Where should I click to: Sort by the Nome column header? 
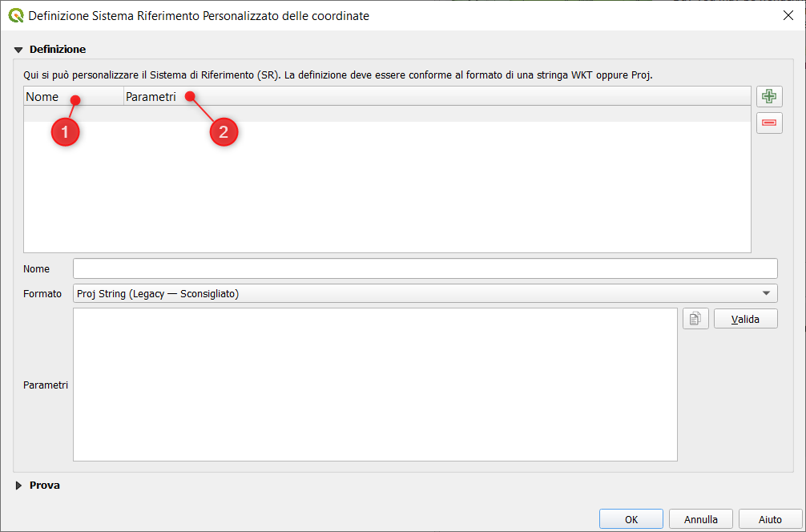(42, 97)
